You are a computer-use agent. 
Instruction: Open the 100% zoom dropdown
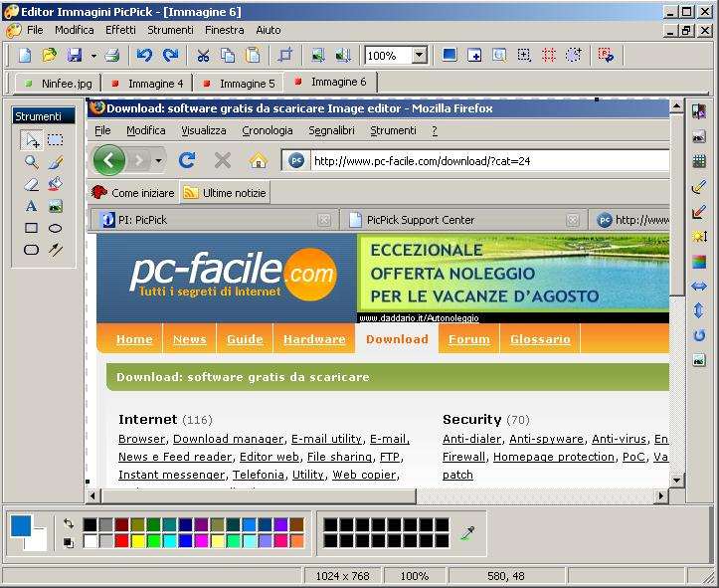click(x=419, y=56)
